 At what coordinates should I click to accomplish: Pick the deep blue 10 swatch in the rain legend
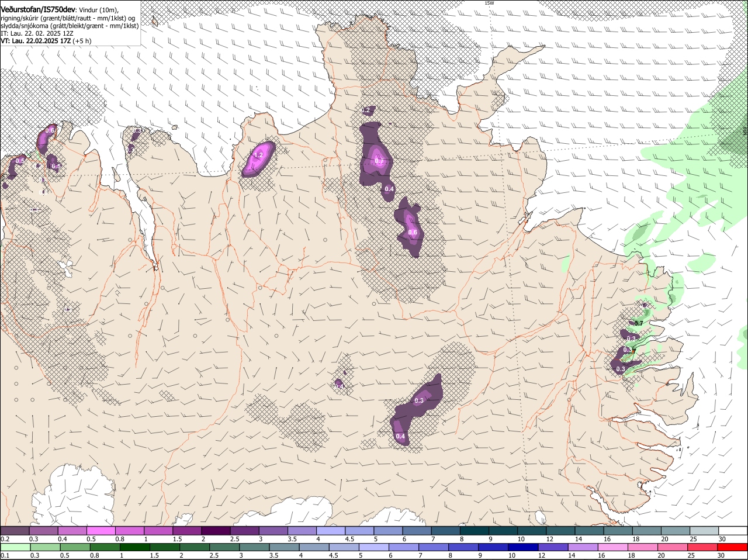point(523,547)
